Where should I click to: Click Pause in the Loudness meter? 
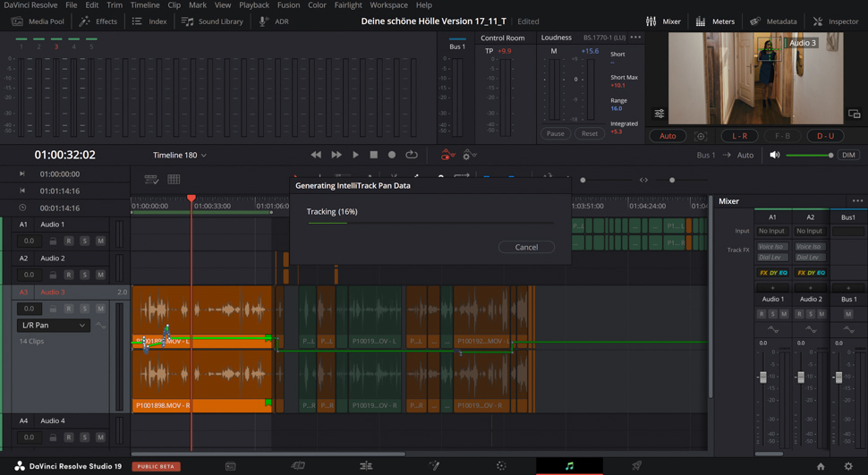[x=555, y=134]
